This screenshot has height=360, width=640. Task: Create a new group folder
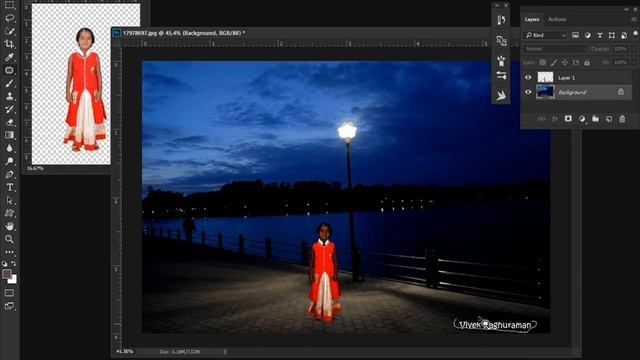point(596,119)
